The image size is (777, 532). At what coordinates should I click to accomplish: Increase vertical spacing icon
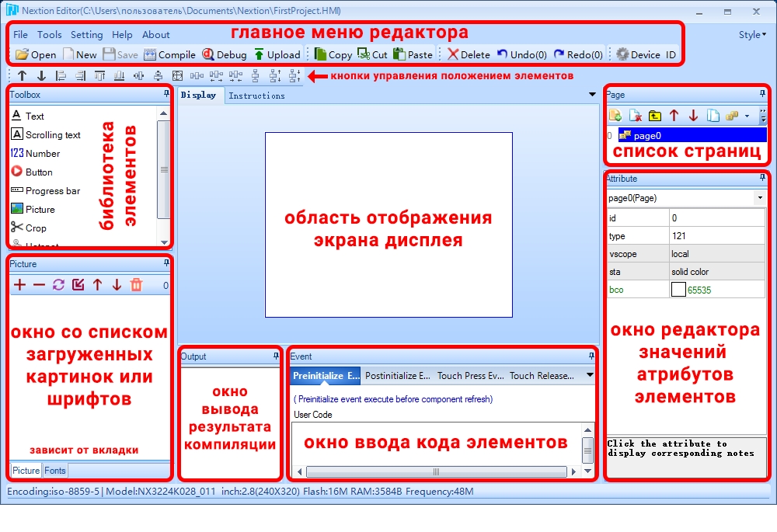point(275,76)
